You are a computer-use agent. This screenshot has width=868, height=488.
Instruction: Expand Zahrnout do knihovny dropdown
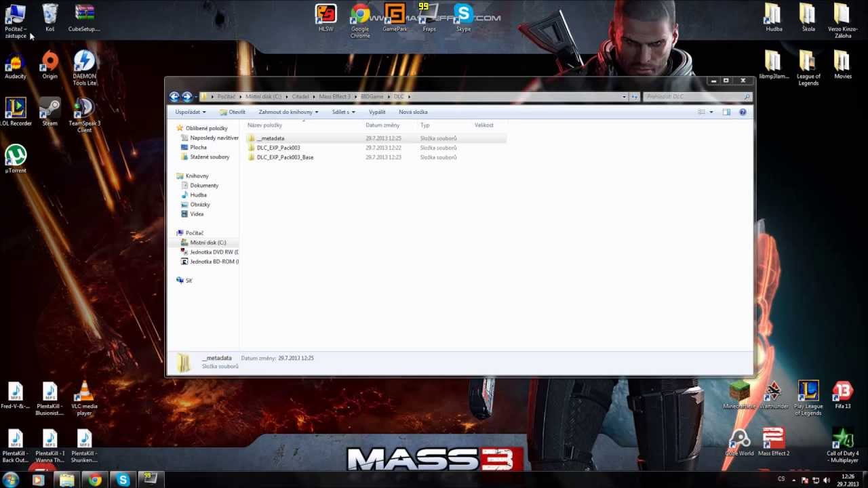pos(288,112)
